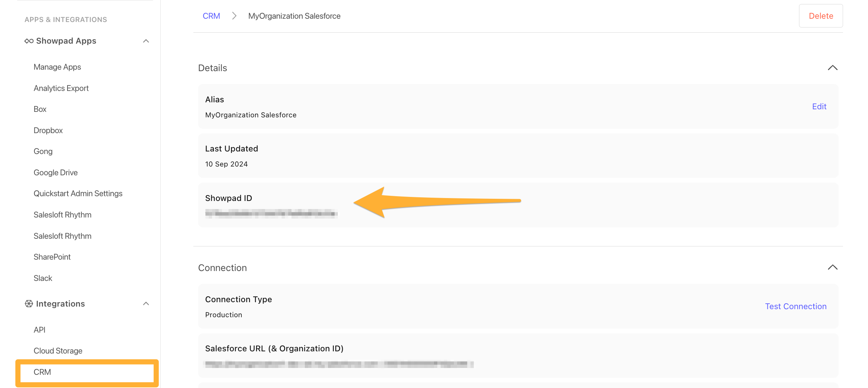Open Slack app settings

click(43, 278)
